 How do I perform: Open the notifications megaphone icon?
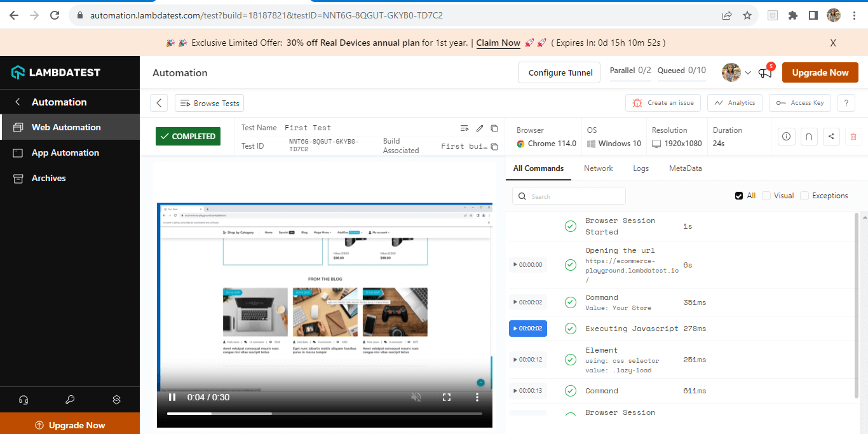click(765, 73)
